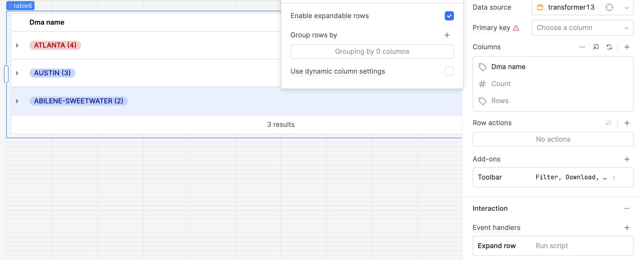Image resolution: width=644 pixels, height=260 pixels.
Task: Click the icon left of refresh in Columns
Action: (596, 47)
